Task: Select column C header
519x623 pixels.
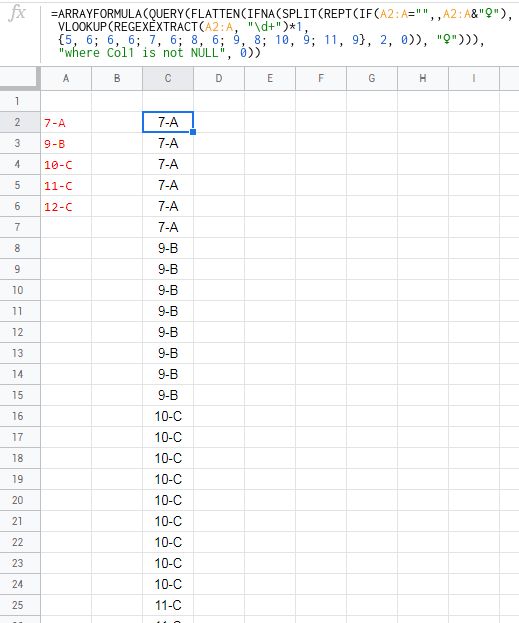Action: (168, 78)
